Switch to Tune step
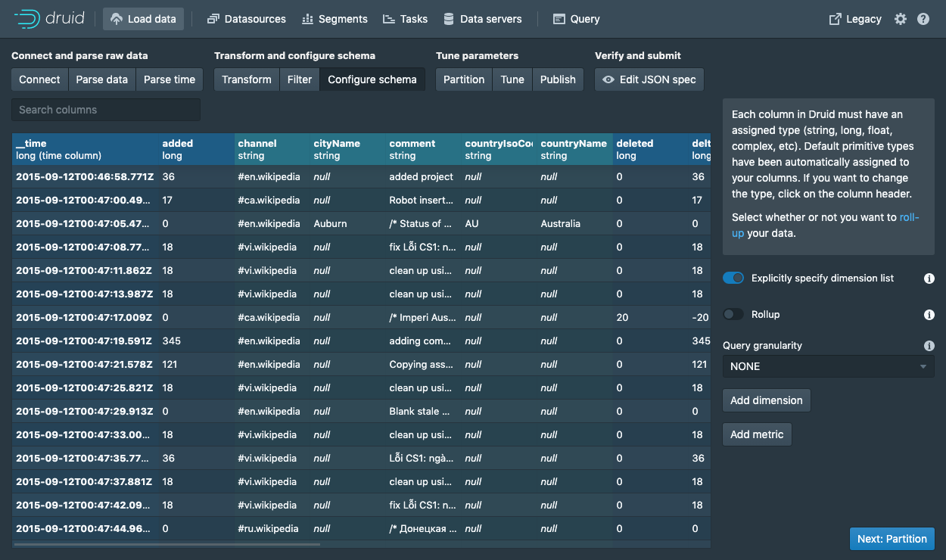The image size is (946, 560). click(x=512, y=79)
